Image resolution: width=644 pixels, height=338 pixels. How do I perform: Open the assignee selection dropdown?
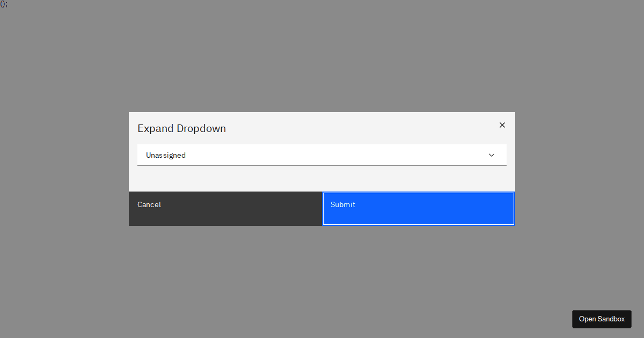[x=322, y=155]
